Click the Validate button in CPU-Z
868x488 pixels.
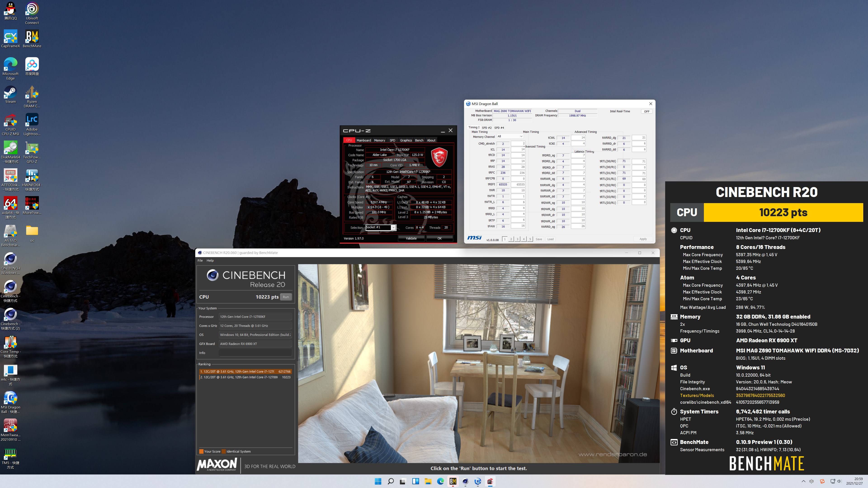click(411, 238)
